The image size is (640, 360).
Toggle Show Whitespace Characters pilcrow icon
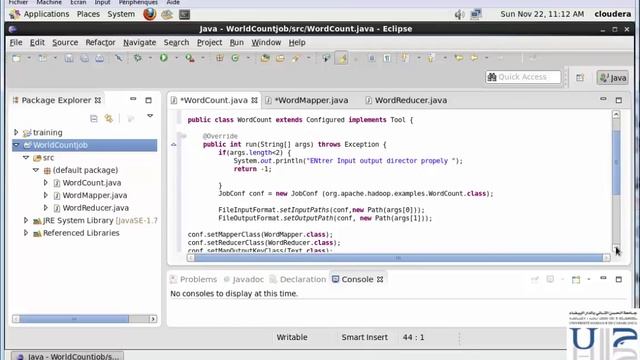pyautogui.click(x=387, y=58)
